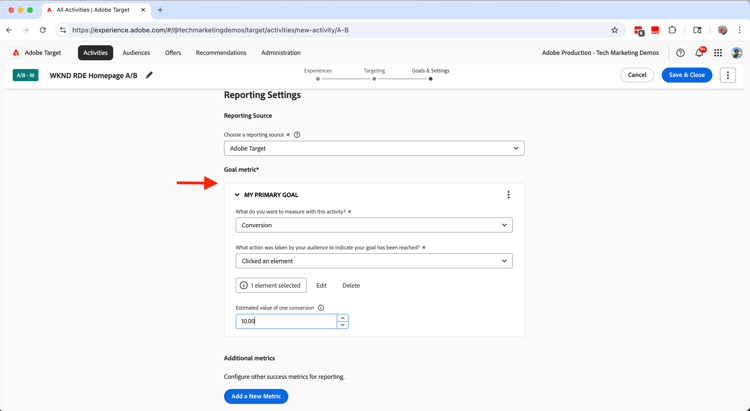Click the Edit link for selected element
This screenshot has height=411, width=750.
[321, 285]
